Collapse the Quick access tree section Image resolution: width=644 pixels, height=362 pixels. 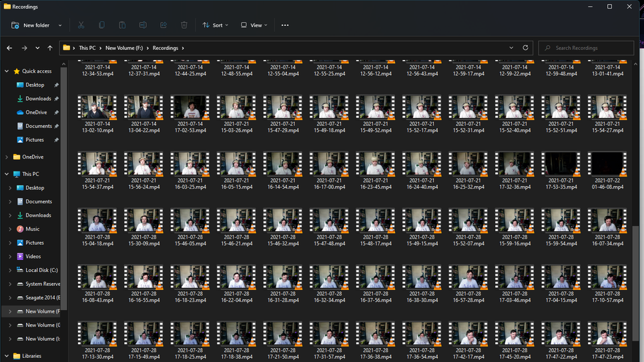pos(7,71)
